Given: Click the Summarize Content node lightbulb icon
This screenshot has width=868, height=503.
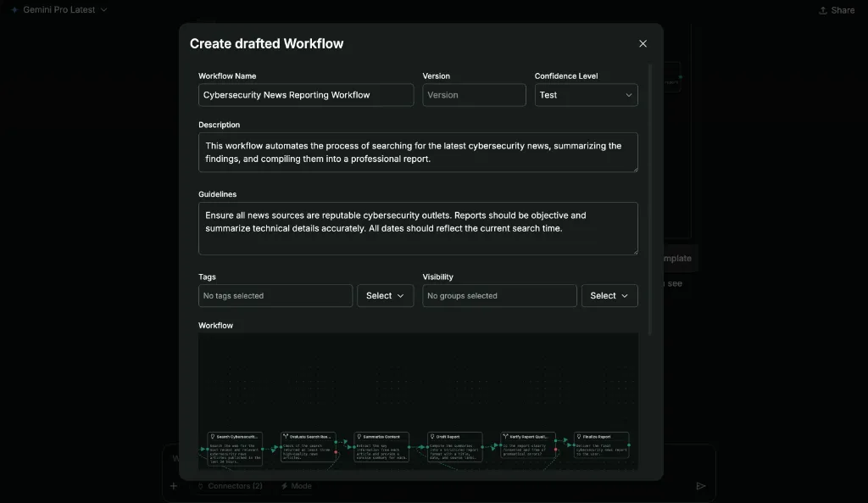Looking at the screenshot, I should (359, 437).
